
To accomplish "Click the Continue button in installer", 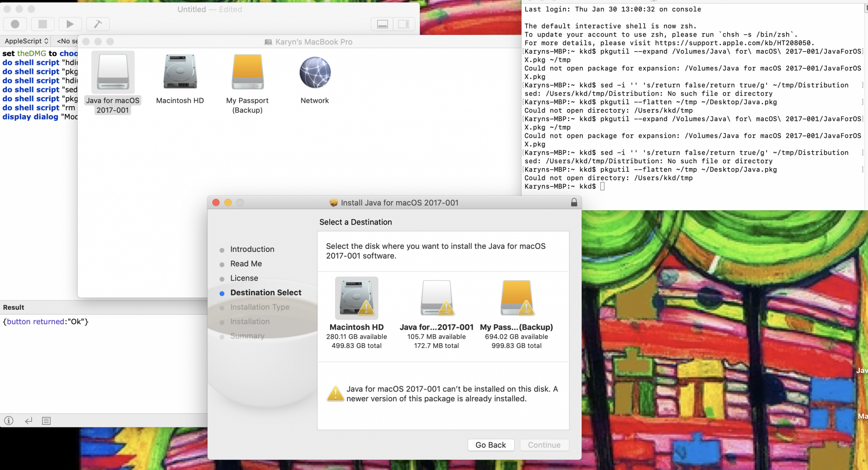I will click(544, 445).
